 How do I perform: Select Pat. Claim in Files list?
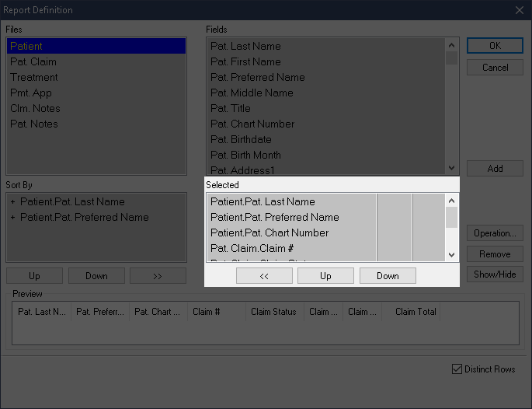33,61
